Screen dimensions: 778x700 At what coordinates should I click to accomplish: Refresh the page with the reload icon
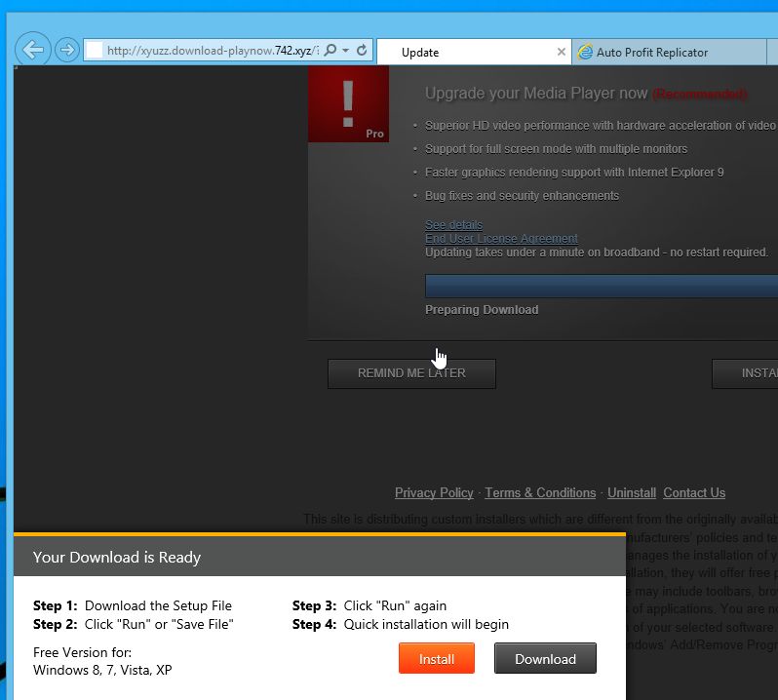(x=363, y=50)
